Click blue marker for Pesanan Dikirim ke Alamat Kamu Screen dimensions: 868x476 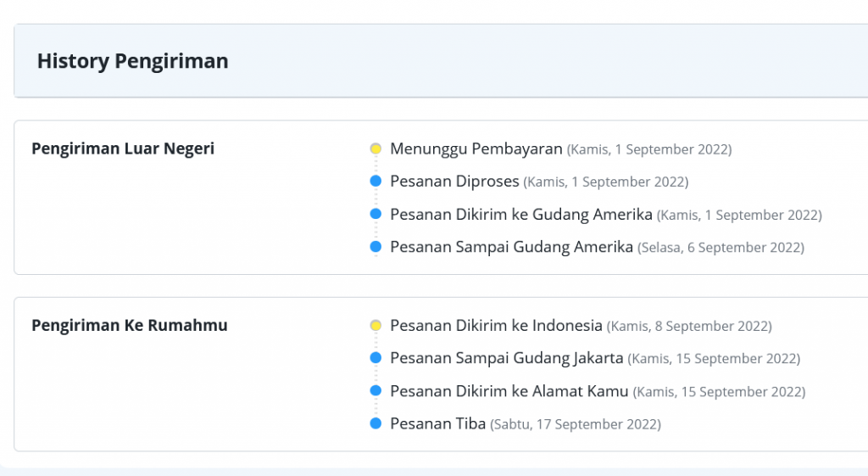(x=376, y=391)
